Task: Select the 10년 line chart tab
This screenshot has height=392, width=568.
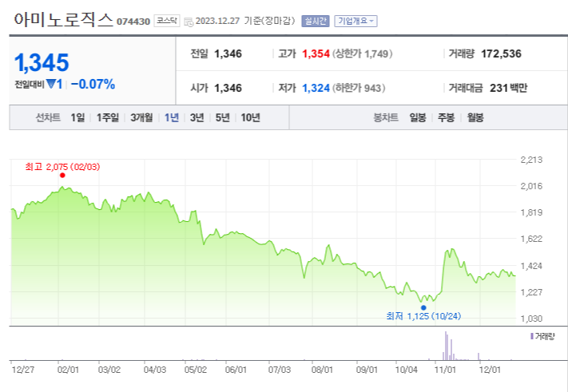Action: click(x=250, y=117)
